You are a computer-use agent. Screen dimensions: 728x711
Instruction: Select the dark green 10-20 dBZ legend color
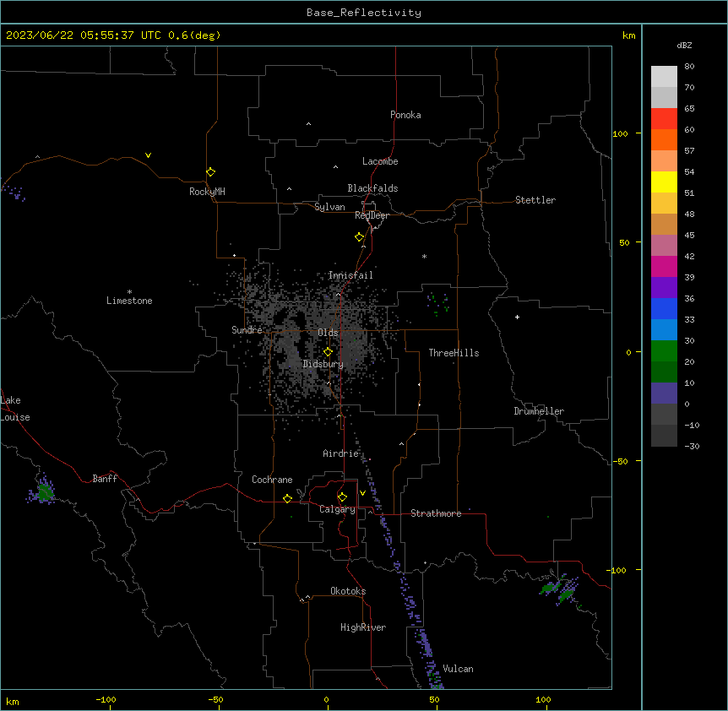[664, 372]
